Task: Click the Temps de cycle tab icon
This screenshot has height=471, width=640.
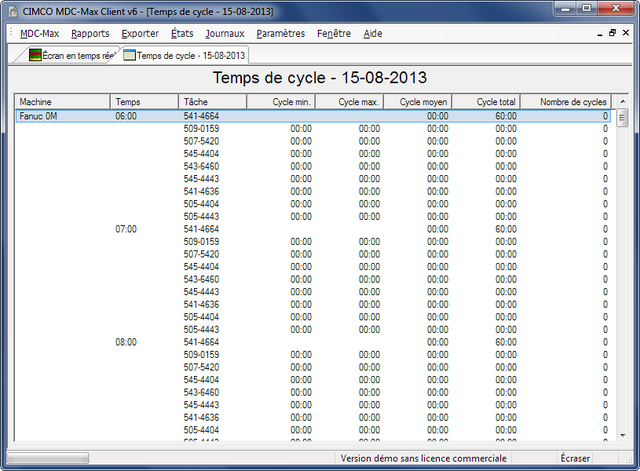Action: pyautogui.click(x=129, y=55)
